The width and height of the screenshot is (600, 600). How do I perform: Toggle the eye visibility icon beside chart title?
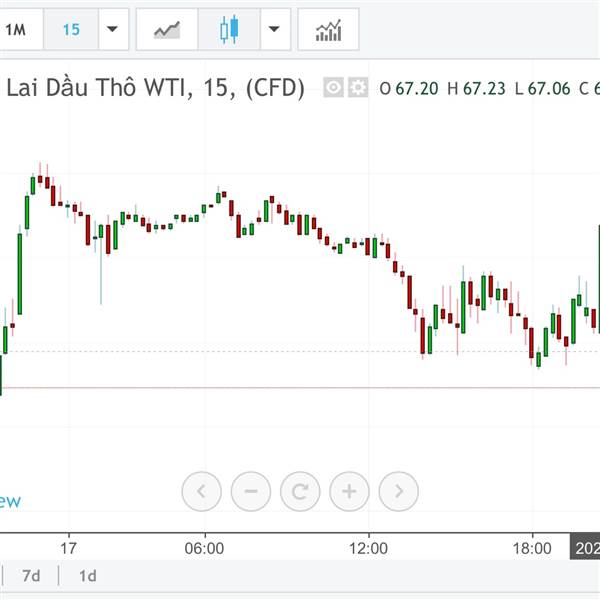333,88
